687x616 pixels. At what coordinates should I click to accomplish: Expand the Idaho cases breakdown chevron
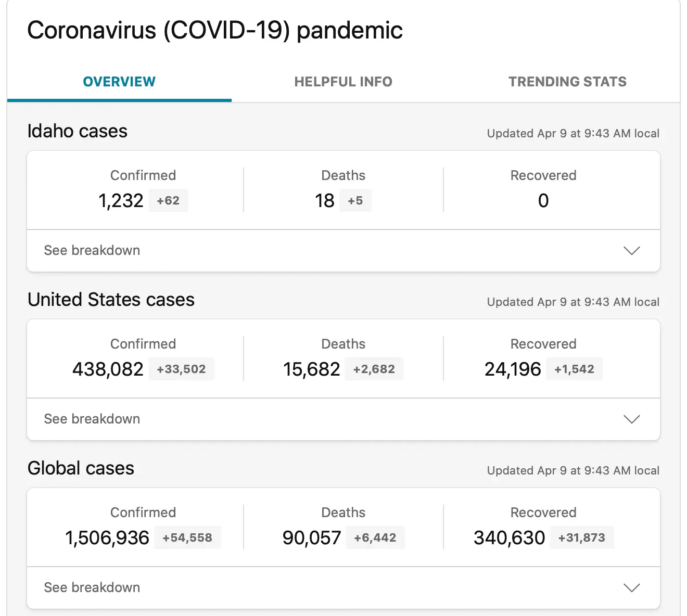tap(631, 251)
